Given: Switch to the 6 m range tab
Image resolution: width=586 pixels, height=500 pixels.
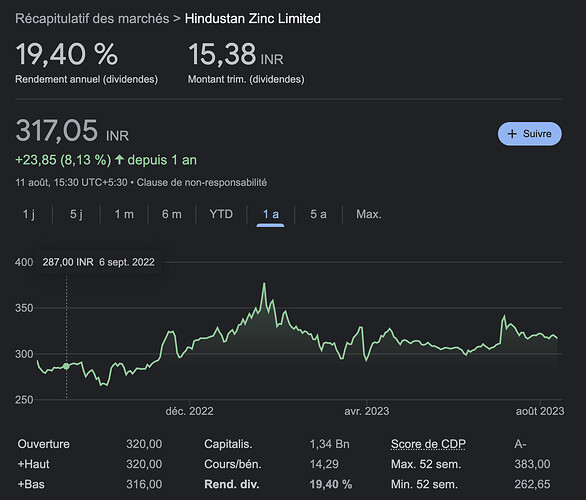Looking at the screenshot, I should tap(172, 214).
